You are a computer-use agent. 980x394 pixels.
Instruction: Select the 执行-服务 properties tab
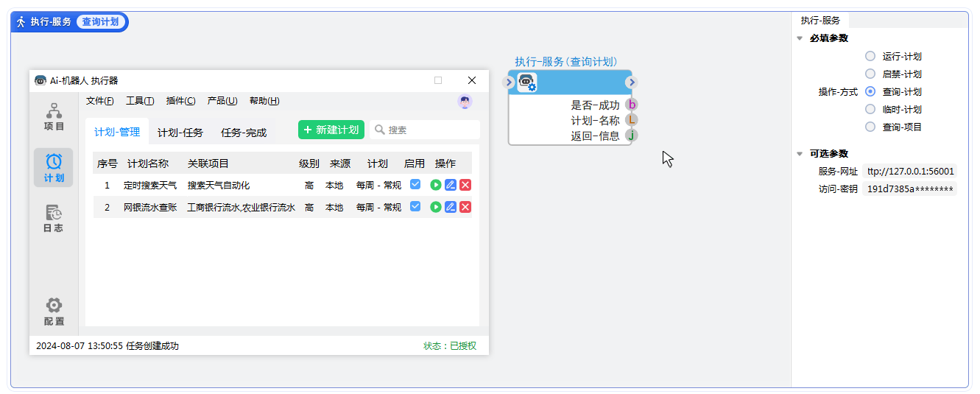click(x=820, y=21)
